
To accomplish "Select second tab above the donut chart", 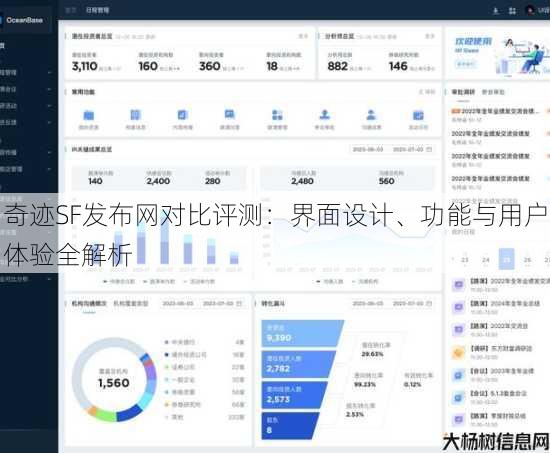I will click(x=130, y=303).
